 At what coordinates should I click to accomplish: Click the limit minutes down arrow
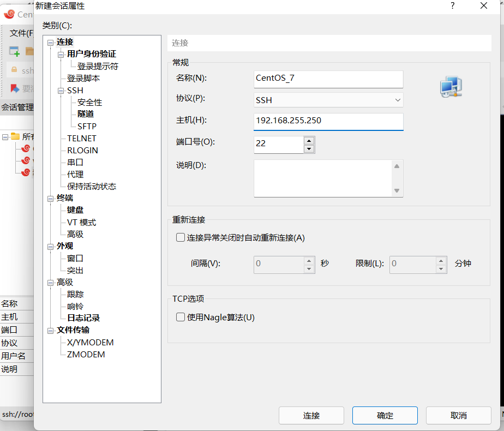441,268
